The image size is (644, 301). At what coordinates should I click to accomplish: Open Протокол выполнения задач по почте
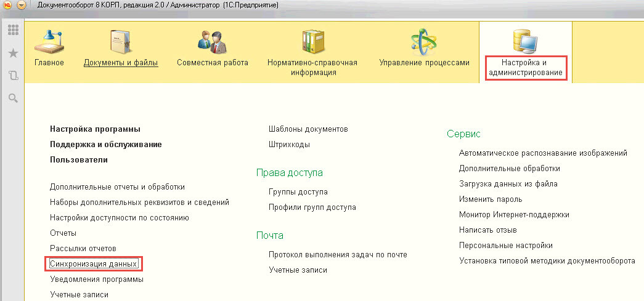(338, 254)
